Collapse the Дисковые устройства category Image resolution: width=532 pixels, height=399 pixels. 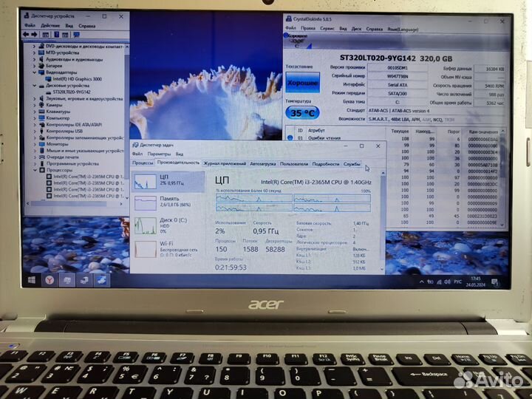coord(34,86)
